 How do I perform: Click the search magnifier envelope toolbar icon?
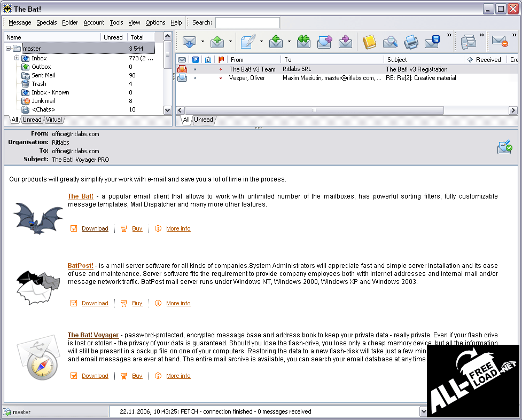point(390,42)
